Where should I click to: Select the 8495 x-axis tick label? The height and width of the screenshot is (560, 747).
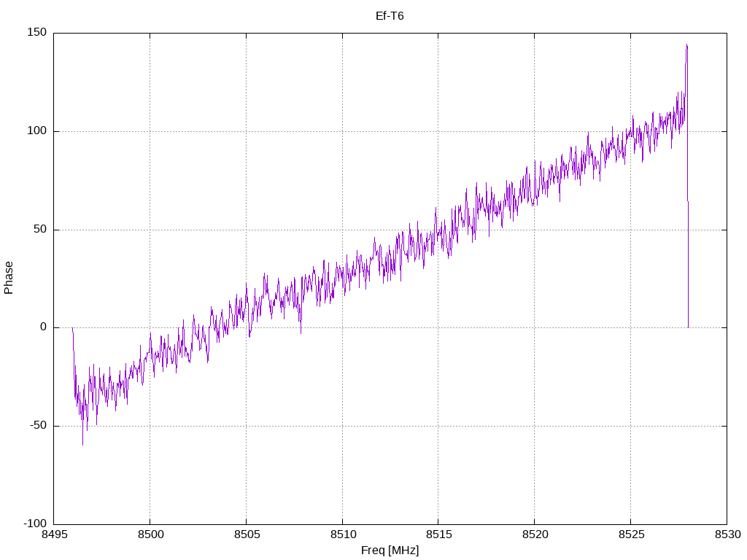54,534
